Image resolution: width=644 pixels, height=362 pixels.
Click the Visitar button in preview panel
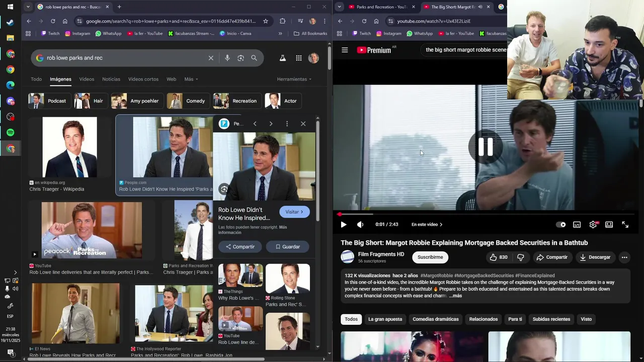click(294, 212)
